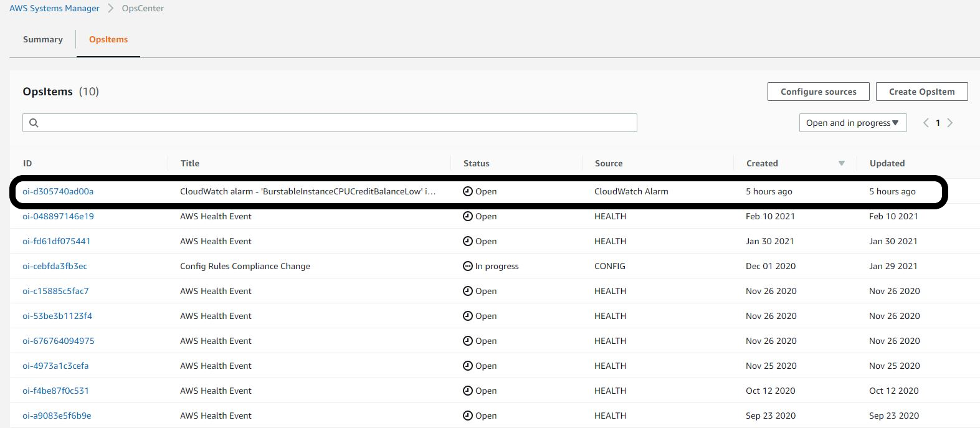Open the 'Open and in progress' filter dropdown
The image size is (980, 428).
pos(852,123)
